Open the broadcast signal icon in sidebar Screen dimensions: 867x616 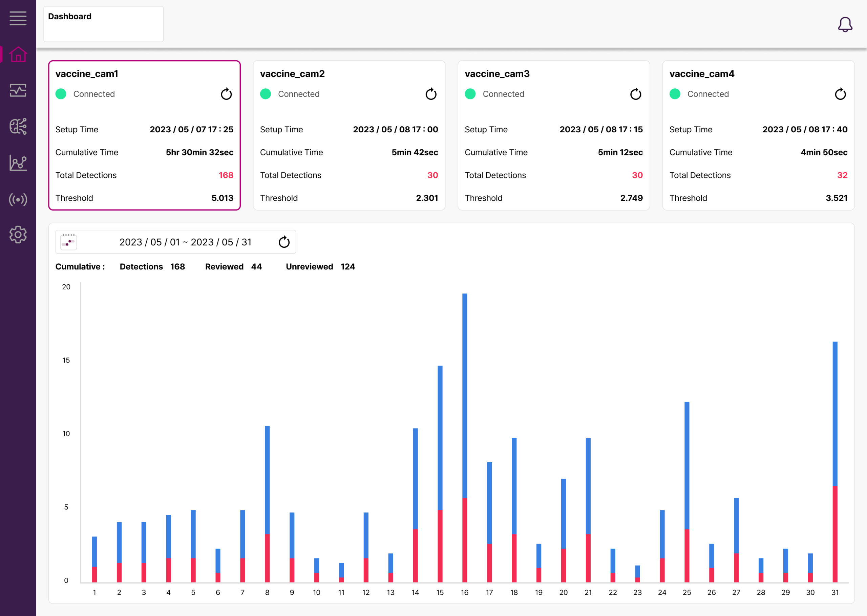18,199
